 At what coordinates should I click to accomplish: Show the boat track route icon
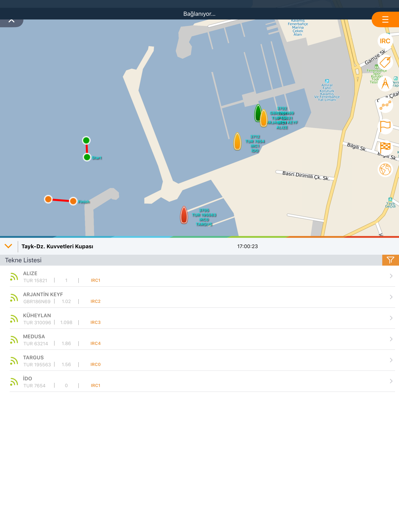pos(385,105)
